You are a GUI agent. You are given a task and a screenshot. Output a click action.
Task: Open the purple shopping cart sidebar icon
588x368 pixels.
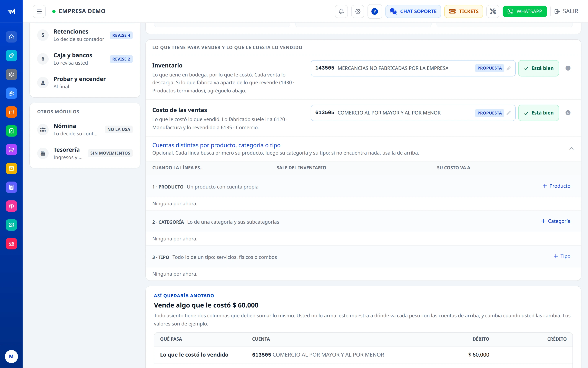pos(11,150)
